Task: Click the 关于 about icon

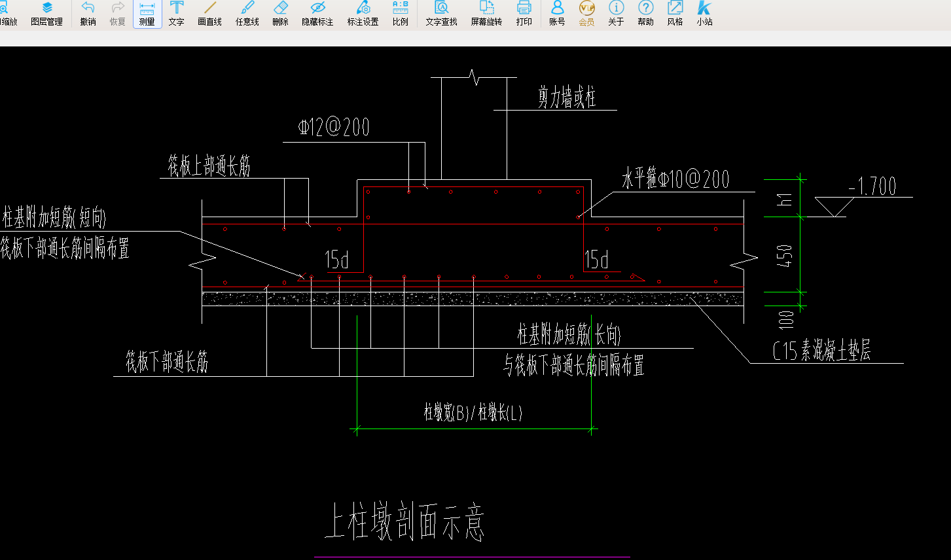Action: click(616, 14)
